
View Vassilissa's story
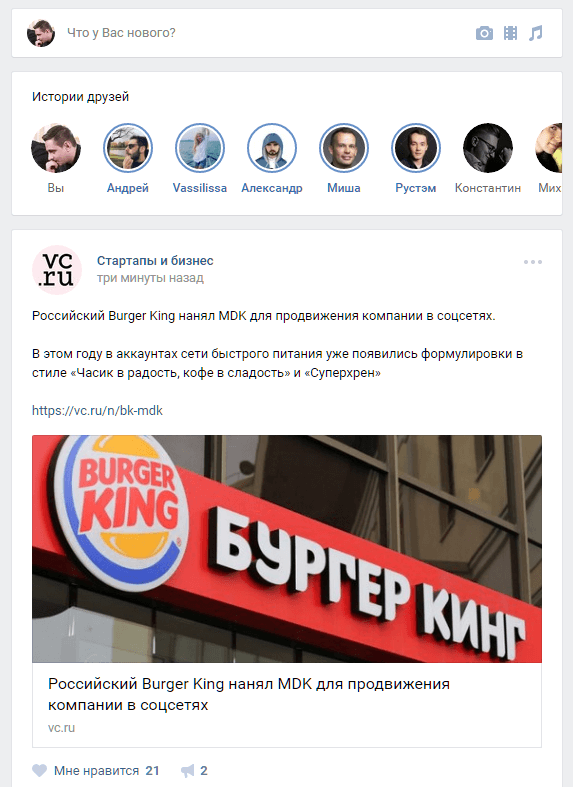[x=200, y=148]
